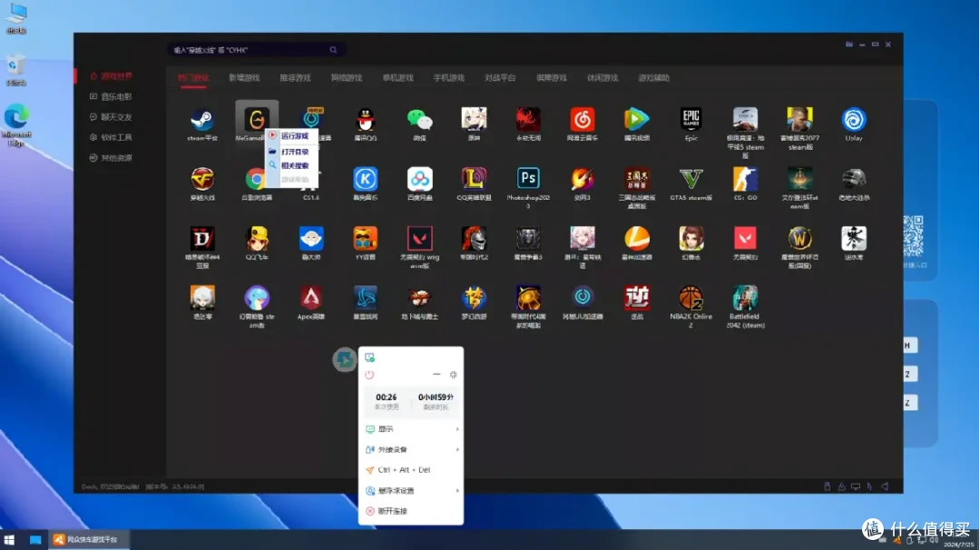Viewport: 980px width, 550px height.
Task: Click the shrink-arrows fullscreen icon in remote panel
Action: click(453, 374)
